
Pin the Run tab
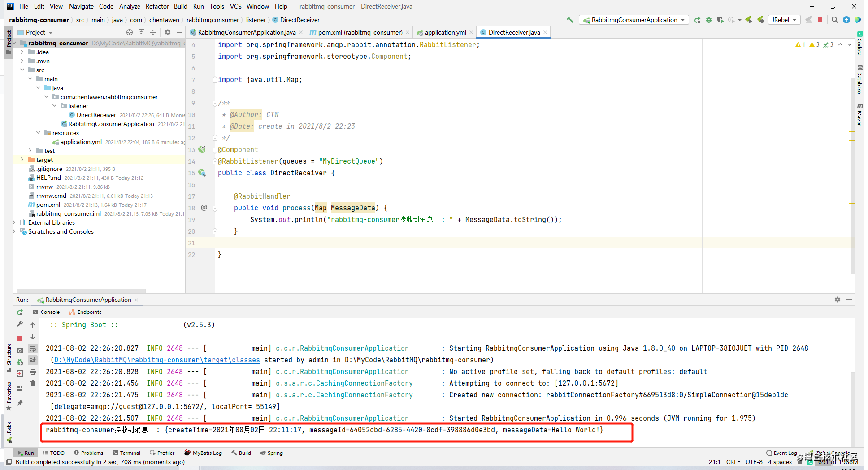[20, 403]
